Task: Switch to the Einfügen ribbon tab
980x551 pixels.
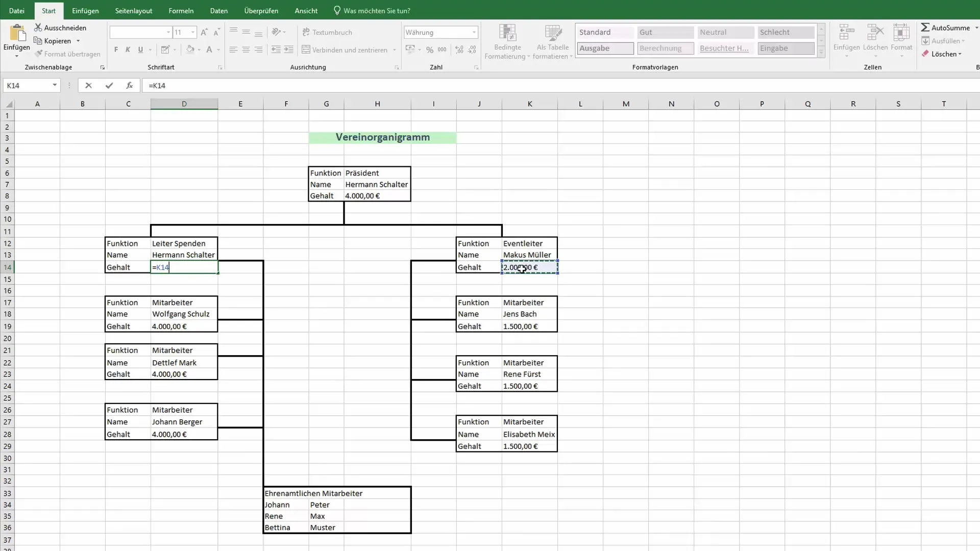Action: click(x=85, y=11)
